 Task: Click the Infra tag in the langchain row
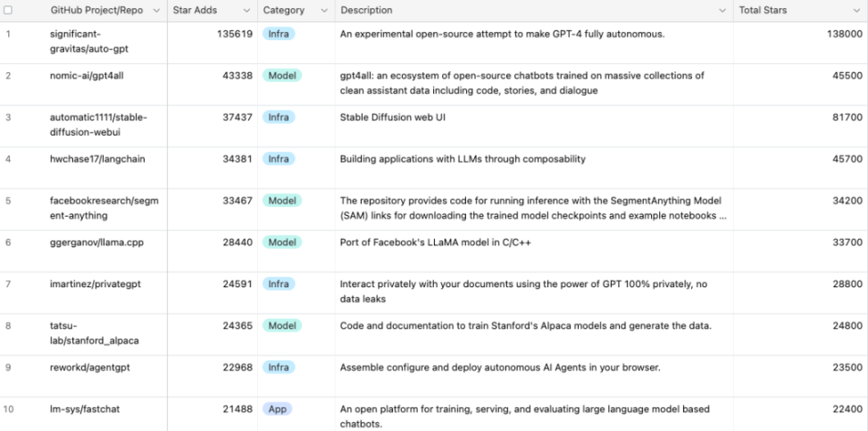pyautogui.click(x=279, y=159)
